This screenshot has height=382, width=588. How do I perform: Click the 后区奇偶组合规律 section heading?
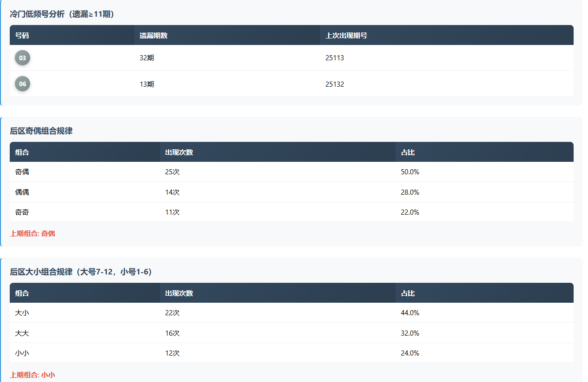[x=41, y=131]
